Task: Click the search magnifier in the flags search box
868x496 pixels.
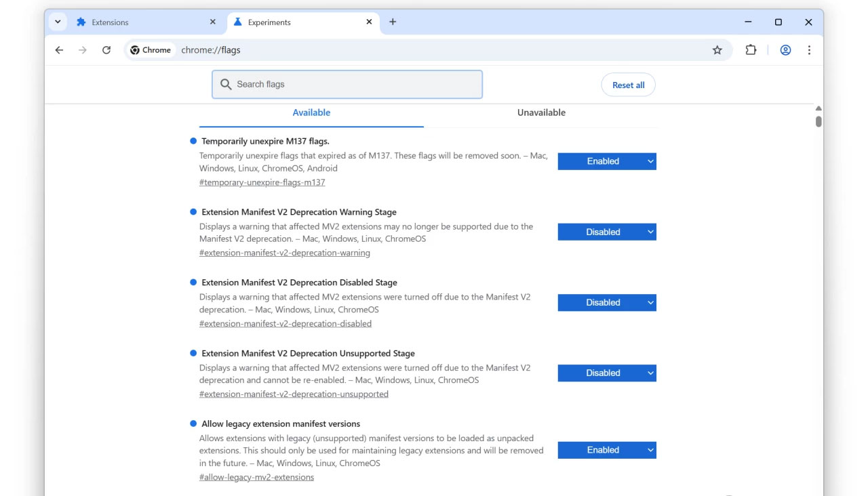Action: pos(226,84)
